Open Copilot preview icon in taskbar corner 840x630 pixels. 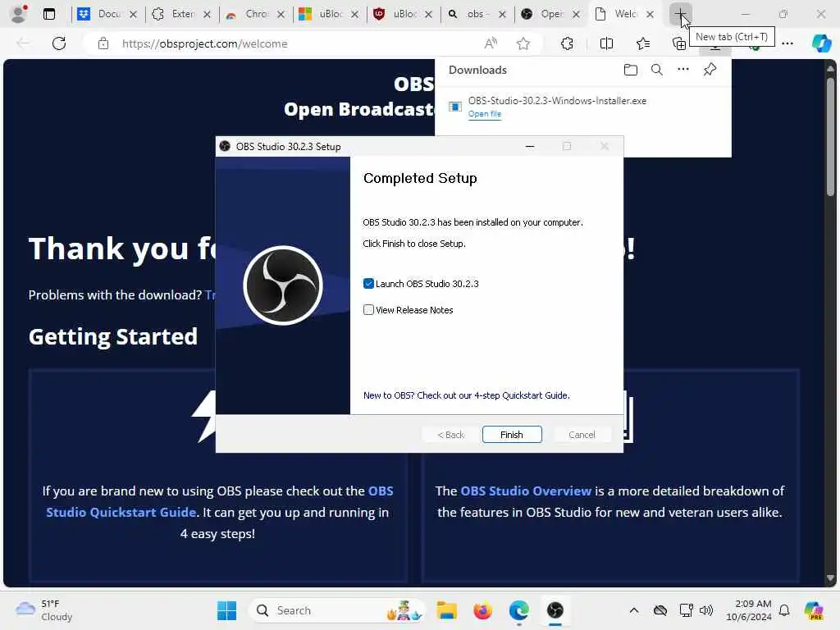pyautogui.click(x=814, y=610)
